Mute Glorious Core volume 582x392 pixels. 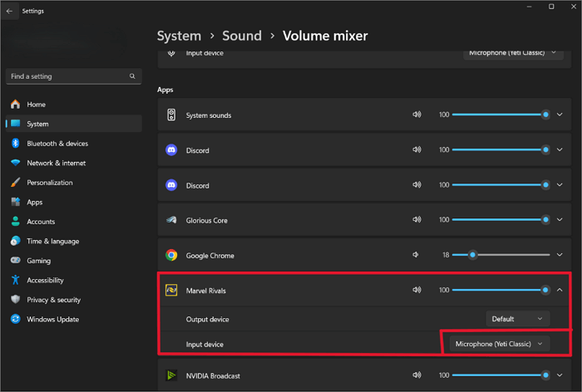click(417, 219)
